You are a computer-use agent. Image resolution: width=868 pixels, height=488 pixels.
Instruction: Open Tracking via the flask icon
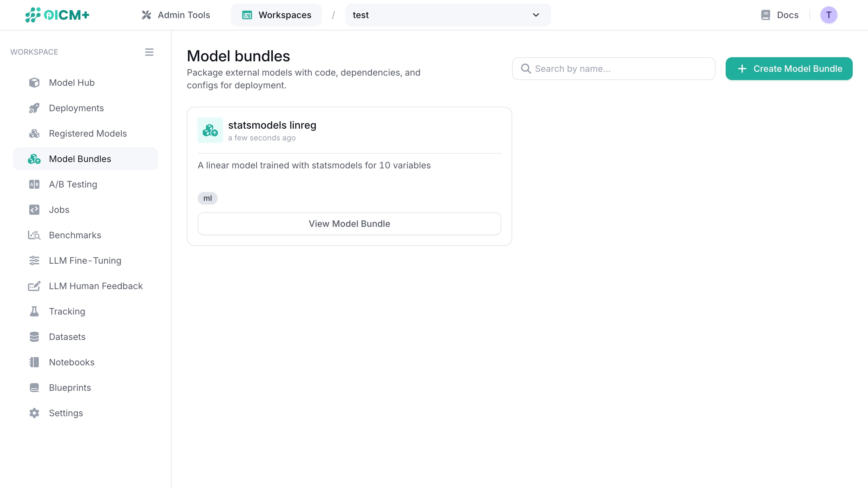pyautogui.click(x=34, y=311)
